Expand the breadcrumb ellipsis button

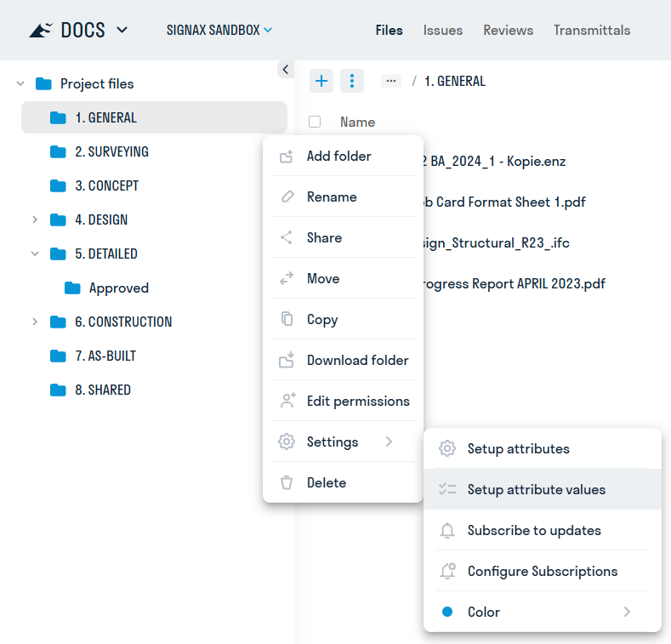tap(391, 81)
